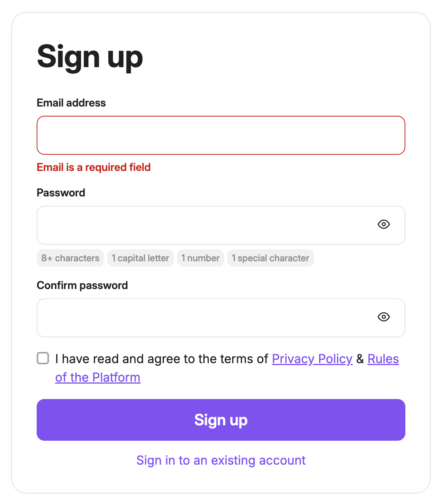Image resolution: width=442 pixels, height=504 pixels.
Task: Click the large "Sign up" heading
Action: [90, 57]
